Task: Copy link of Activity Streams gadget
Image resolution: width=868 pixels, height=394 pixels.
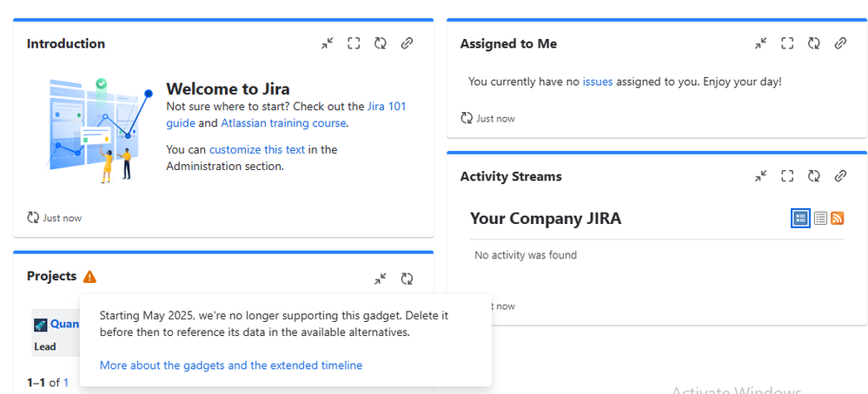Action: 840,175
